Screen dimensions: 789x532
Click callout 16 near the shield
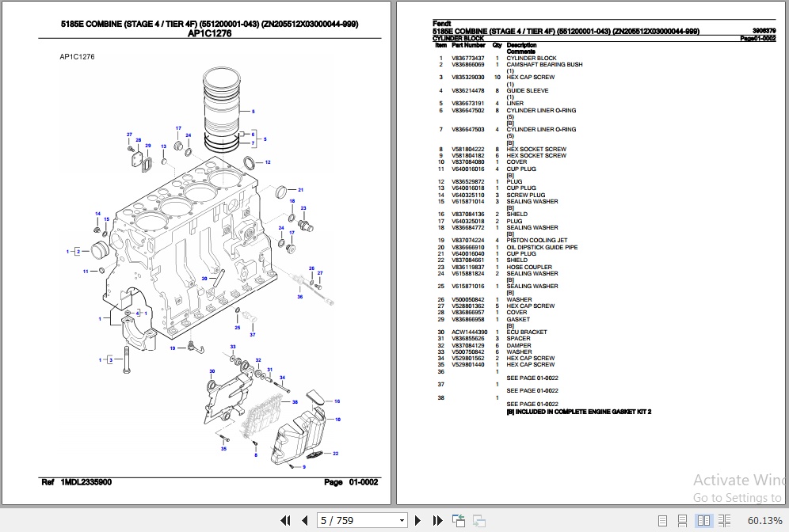tap(337, 401)
